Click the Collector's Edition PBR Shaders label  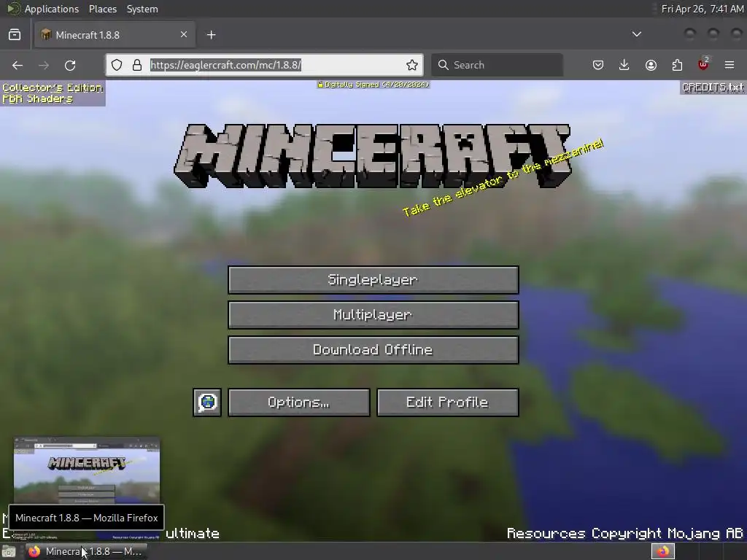53,93
